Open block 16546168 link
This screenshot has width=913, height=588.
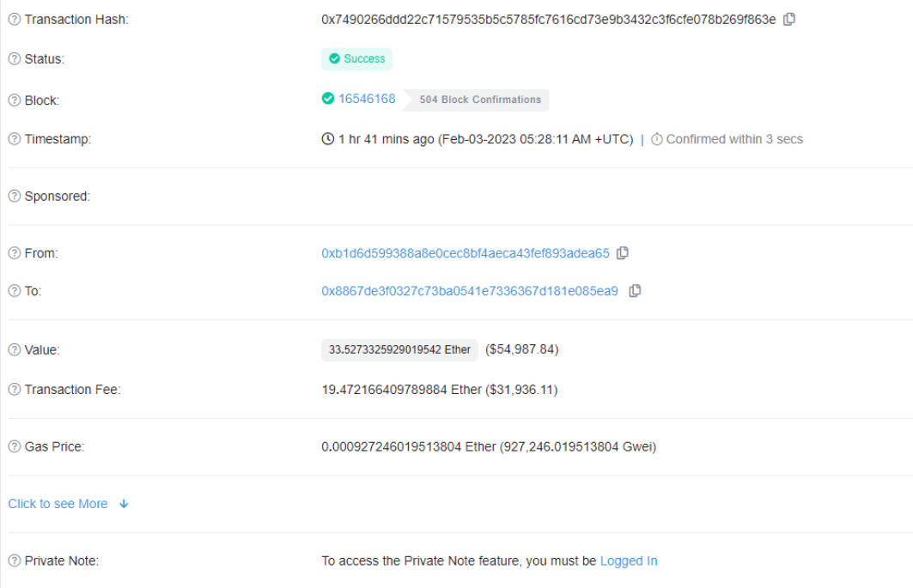[x=367, y=99]
